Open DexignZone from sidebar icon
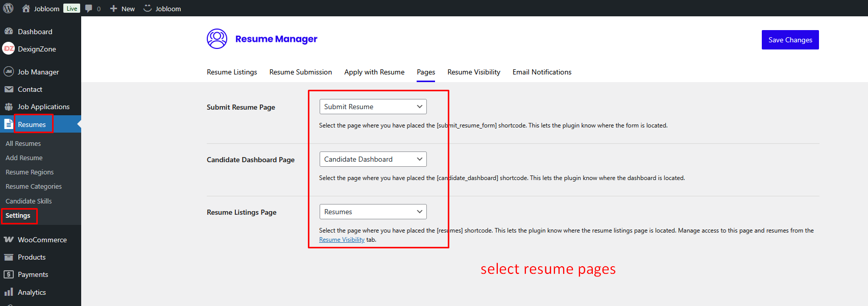This screenshot has width=868, height=306. [x=9, y=49]
